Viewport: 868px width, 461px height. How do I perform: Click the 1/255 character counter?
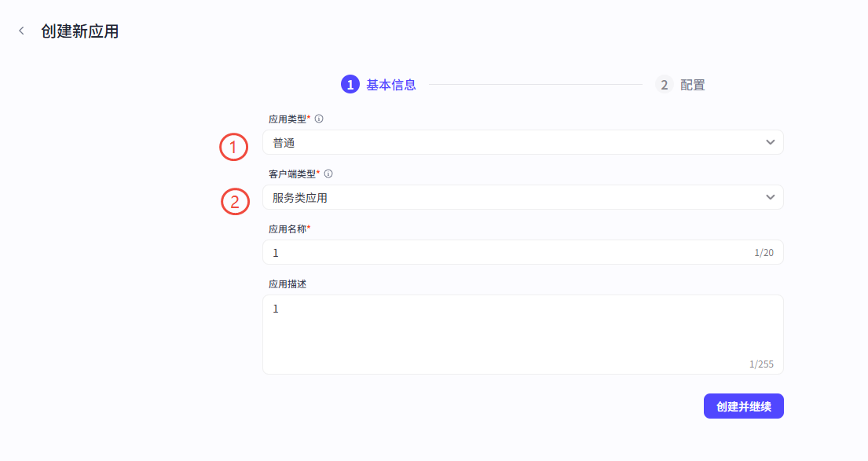coord(761,364)
